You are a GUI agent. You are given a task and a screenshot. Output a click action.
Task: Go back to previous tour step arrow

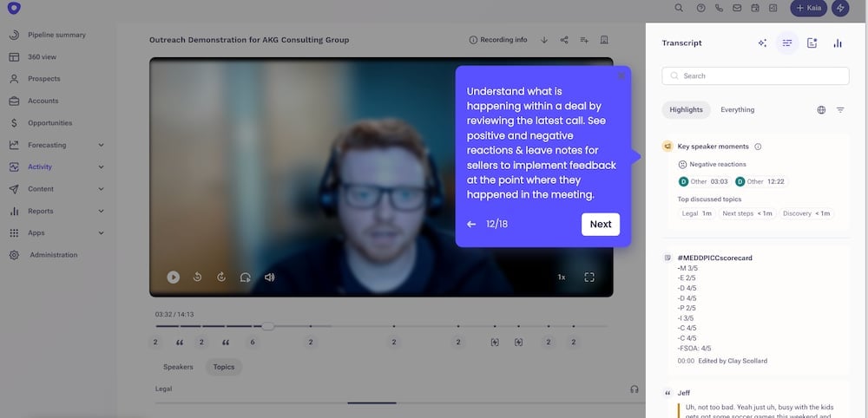click(471, 224)
